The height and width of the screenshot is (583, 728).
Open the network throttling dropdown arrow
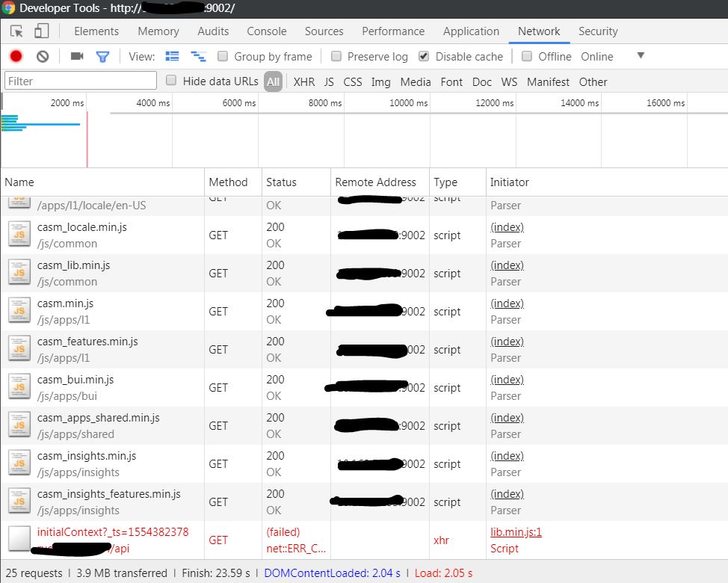pos(640,56)
